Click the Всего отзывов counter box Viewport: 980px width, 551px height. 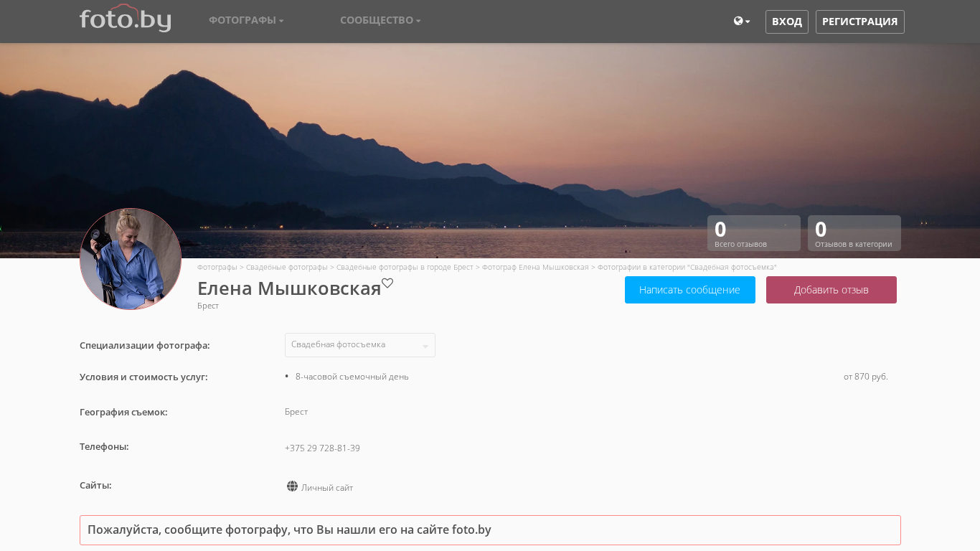click(753, 233)
